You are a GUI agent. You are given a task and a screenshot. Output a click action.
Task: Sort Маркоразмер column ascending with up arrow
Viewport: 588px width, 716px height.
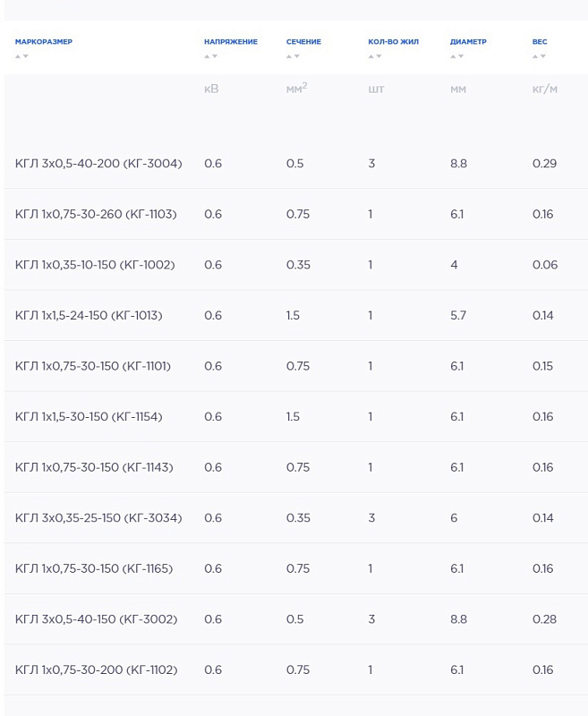tap(17, 56)
